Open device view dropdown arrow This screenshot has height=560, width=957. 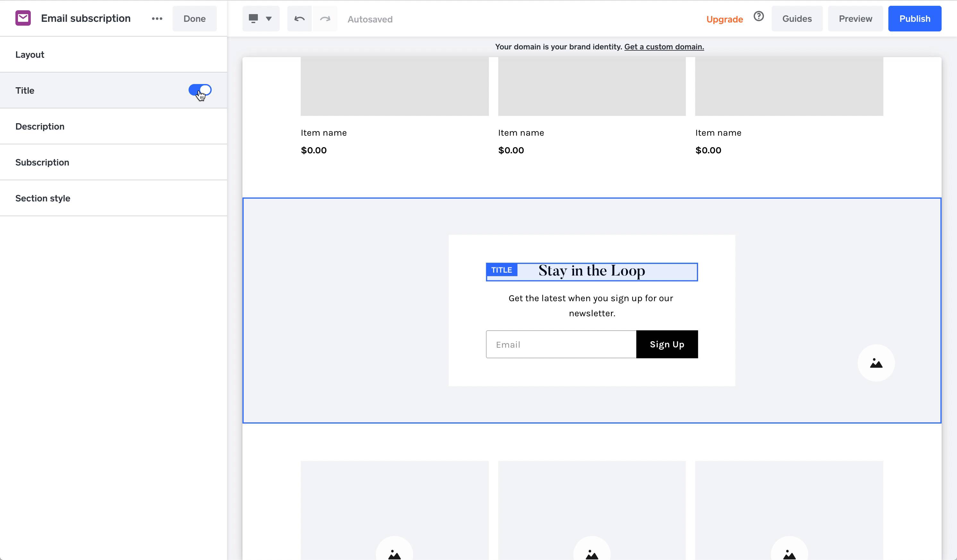pos(268,19)
